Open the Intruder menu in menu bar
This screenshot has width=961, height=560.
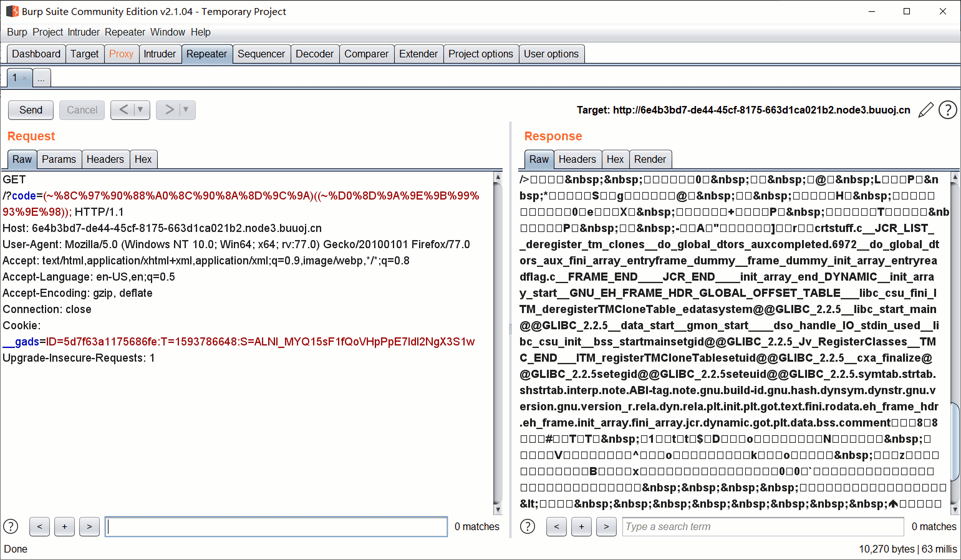(x=84, y=32)
